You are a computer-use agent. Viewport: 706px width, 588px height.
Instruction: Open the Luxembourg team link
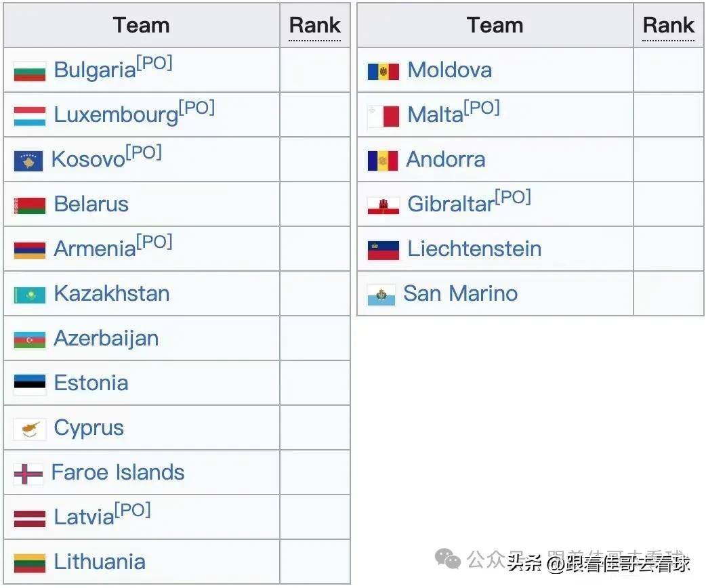click(x=116, y=114)
